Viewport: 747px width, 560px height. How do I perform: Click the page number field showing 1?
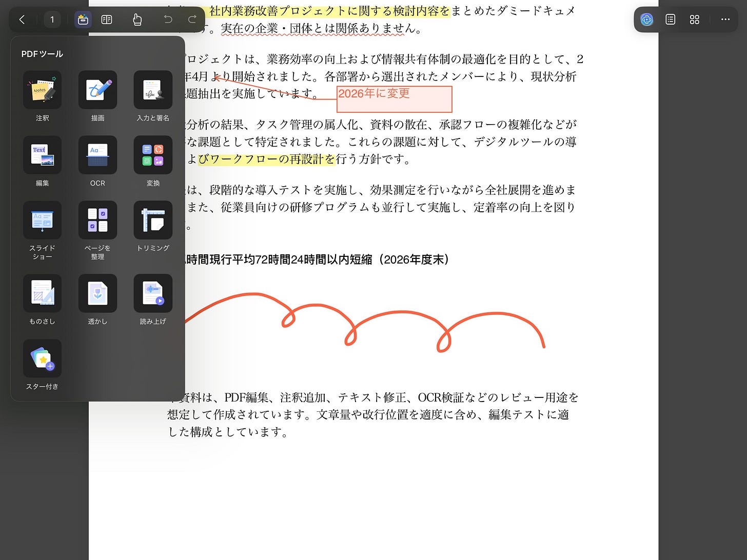point(52,19)
